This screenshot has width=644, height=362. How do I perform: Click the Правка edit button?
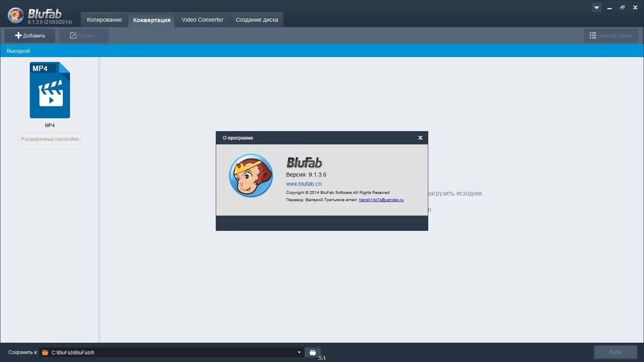tap(84, 35)
